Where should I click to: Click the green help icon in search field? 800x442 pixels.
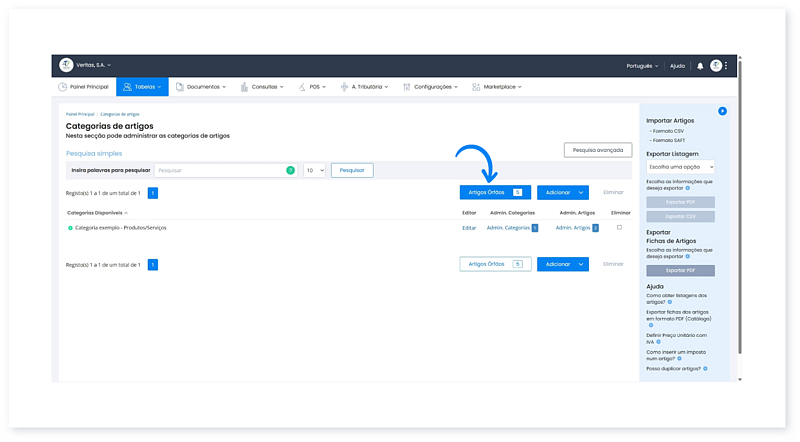(x=290, y=171)
